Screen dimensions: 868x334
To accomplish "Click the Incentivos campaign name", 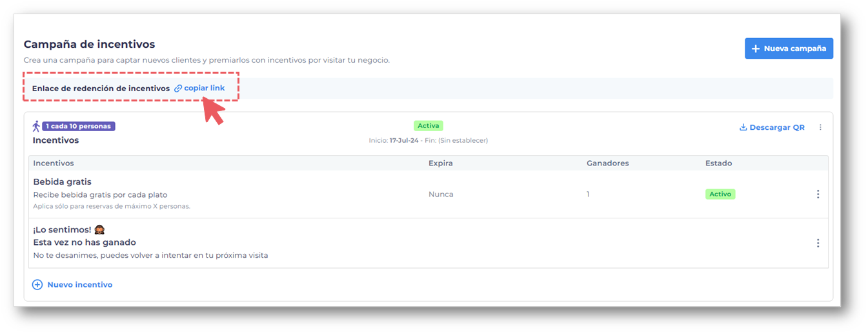I will 56,140.
